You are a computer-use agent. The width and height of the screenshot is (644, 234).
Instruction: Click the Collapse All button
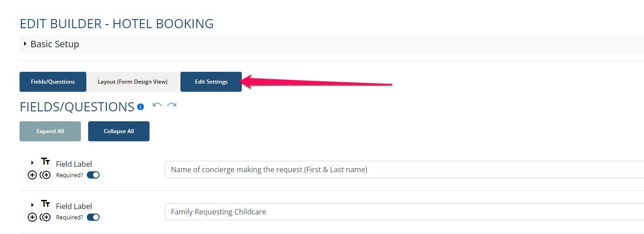[119, 131]
